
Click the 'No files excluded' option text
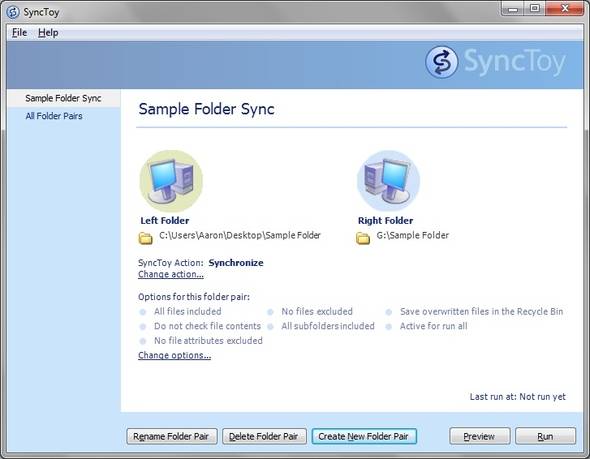click(x=317, y=312)
